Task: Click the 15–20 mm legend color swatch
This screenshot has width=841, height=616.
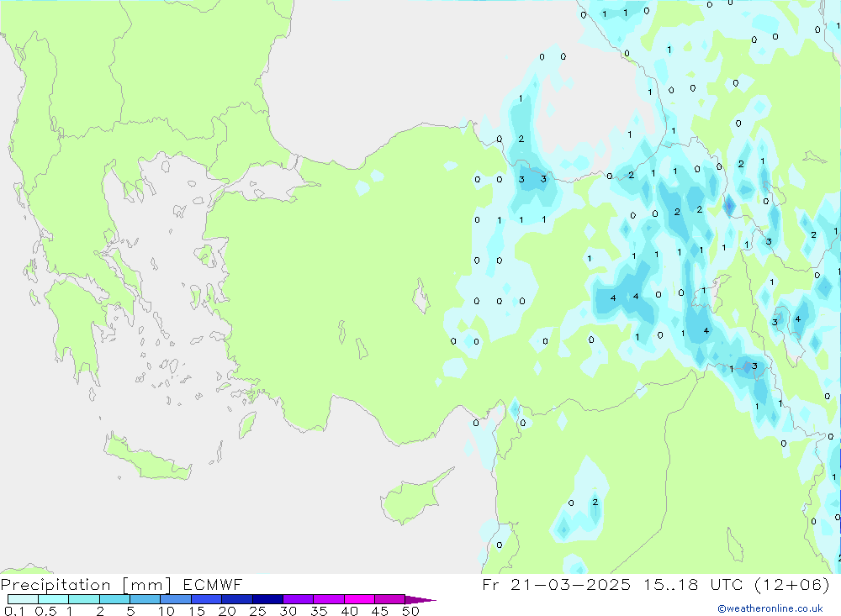Action: coord(207,599)
